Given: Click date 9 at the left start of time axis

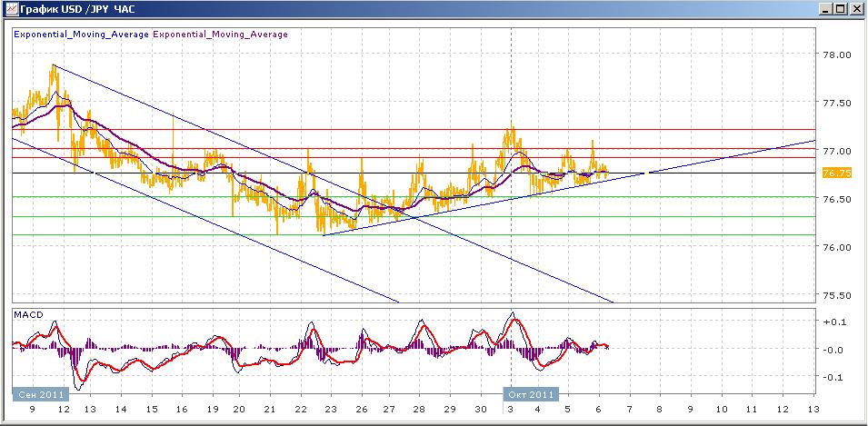Looking at the screenshot, I should [x=33, y=410].
